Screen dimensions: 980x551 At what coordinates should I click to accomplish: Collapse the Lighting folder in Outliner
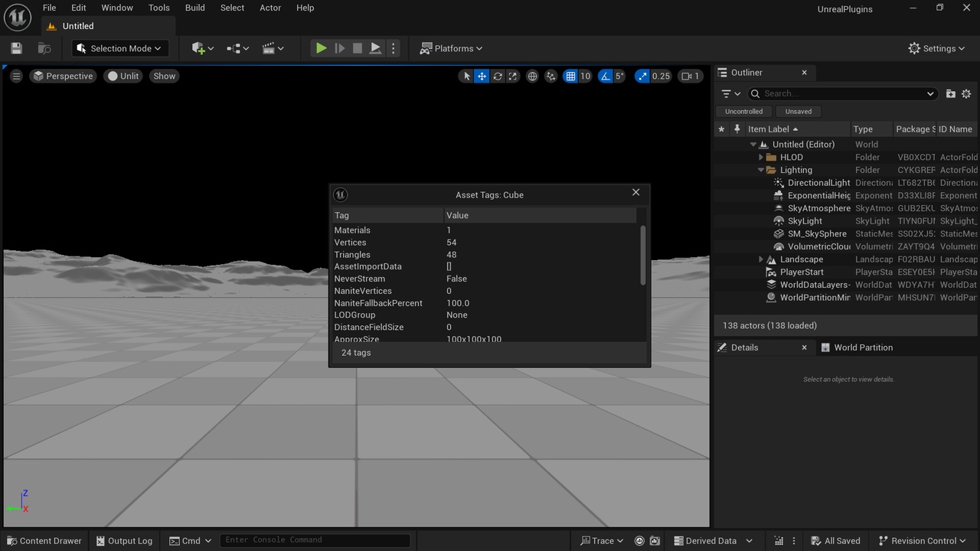coord(761,170)
